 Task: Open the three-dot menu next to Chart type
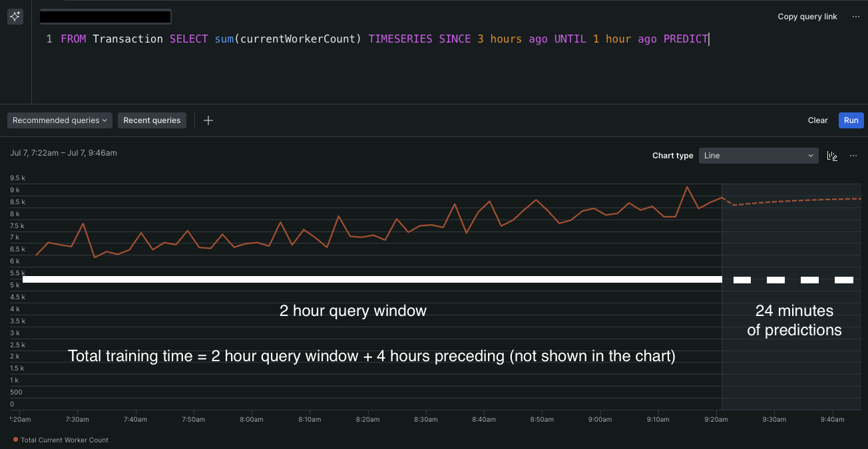point(853,156)
